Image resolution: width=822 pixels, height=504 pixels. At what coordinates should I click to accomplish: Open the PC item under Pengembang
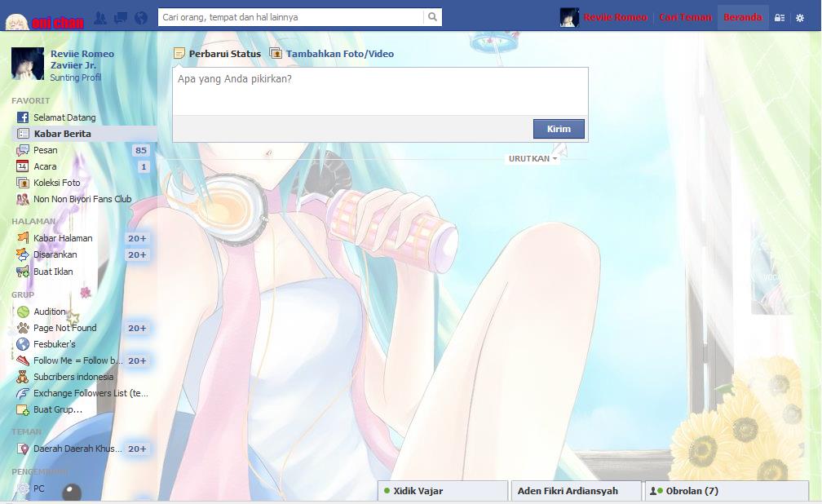(x=39, y=489)
